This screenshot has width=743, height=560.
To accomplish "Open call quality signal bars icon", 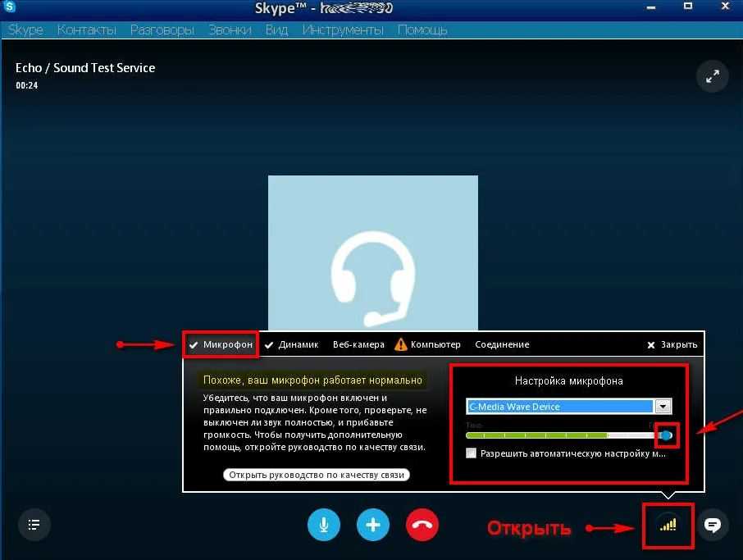I will pos(668,525).
